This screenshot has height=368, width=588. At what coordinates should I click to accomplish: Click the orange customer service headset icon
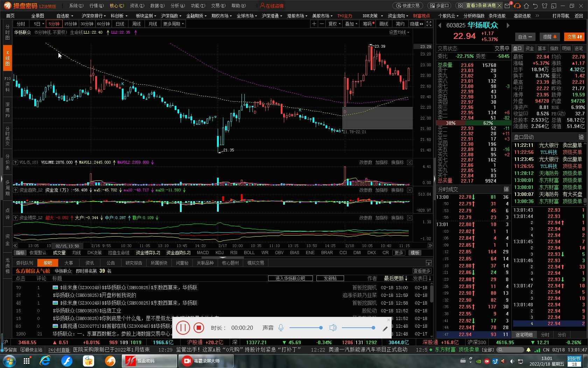pyautogui.click(x=517, y=6)
